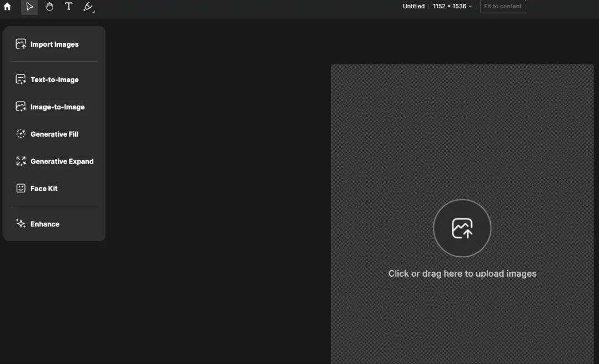Click the circular upload image icon

tap(462, 228)
